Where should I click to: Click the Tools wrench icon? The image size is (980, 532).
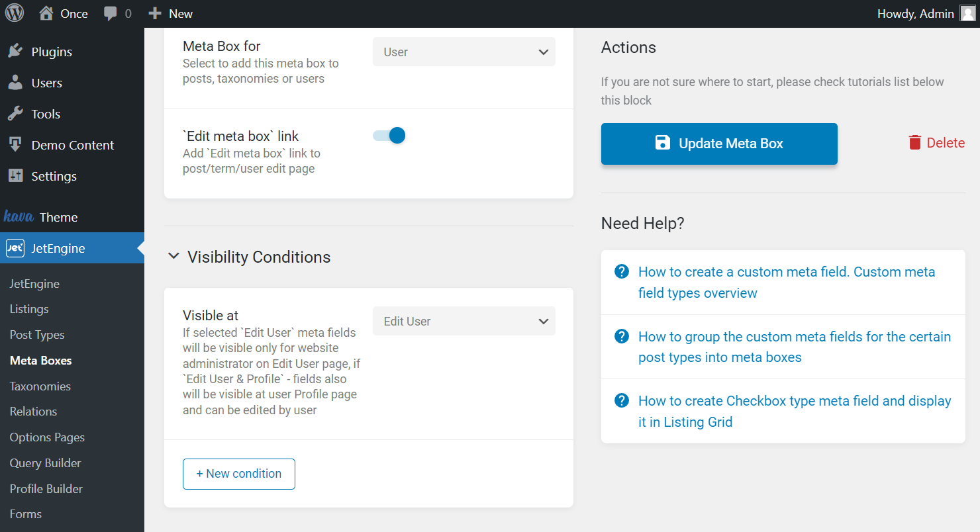tap(15, 114)
